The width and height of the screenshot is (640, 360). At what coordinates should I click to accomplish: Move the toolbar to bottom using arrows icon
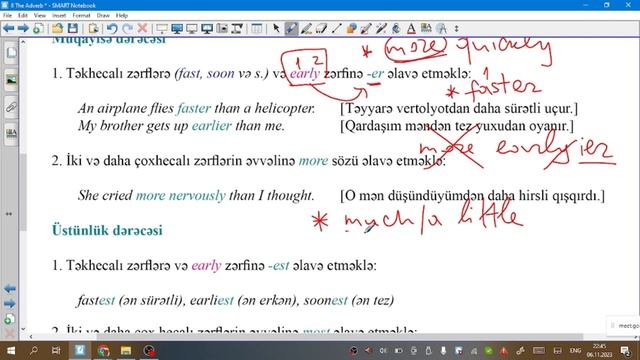pos(456,29)
